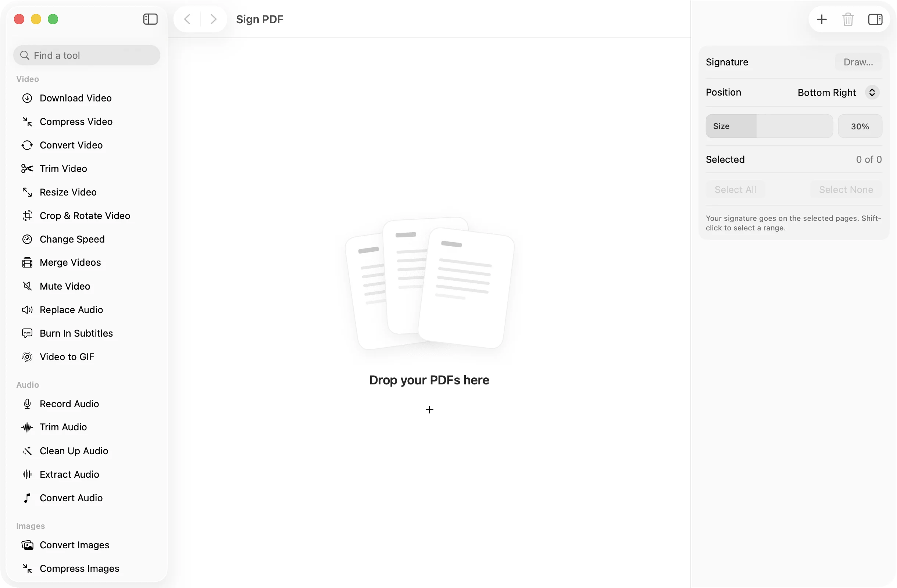Toggle the right inspector panel icon
The width and height of the screenshot is (897, 588).
coord(875,19)
